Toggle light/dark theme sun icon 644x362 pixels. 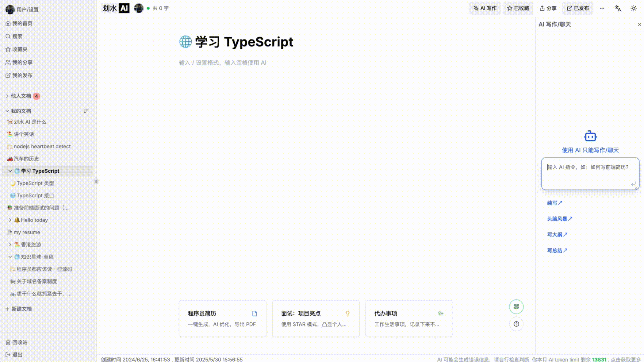tap(634, 8)
